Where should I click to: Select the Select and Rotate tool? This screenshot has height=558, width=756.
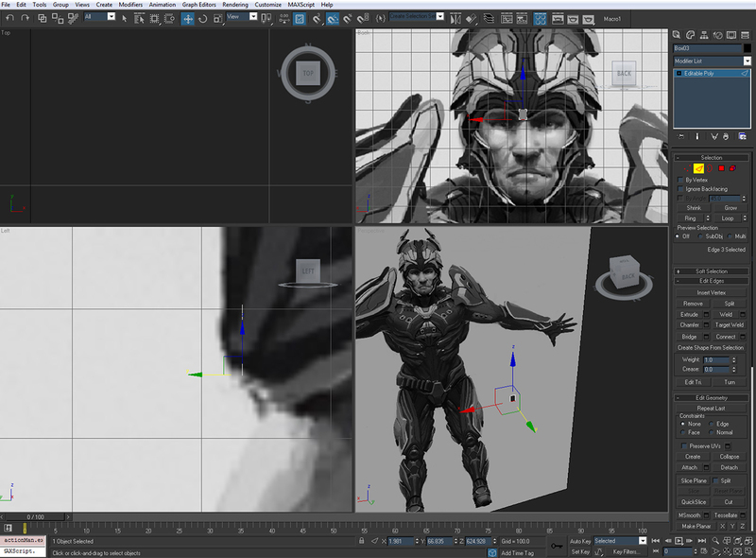point(203,19)
